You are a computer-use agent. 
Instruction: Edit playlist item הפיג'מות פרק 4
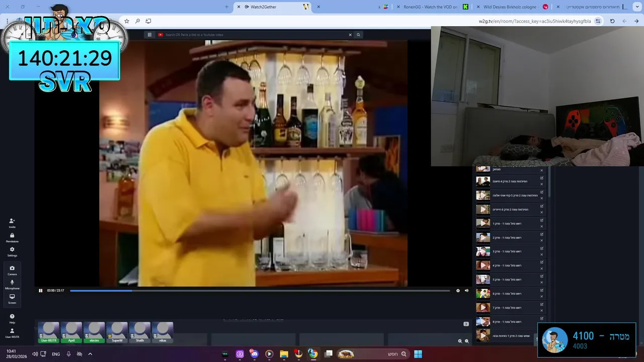tap(542, 178)
